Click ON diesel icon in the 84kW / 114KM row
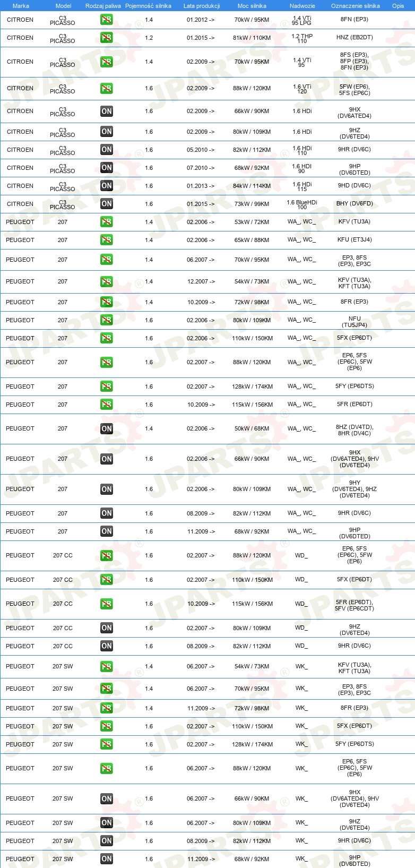Screen dimensions: 415x868 coord(107,186)
